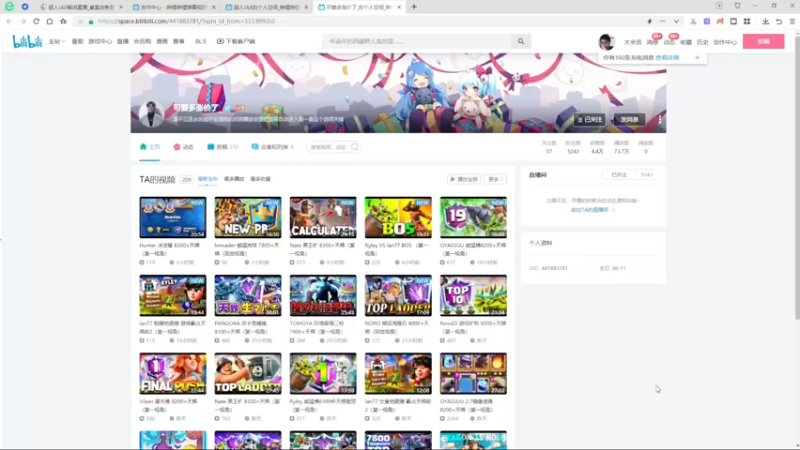This screenshot has height=450, width=800.
Task: Click the browser forward arrow
Action: point(23,21)
